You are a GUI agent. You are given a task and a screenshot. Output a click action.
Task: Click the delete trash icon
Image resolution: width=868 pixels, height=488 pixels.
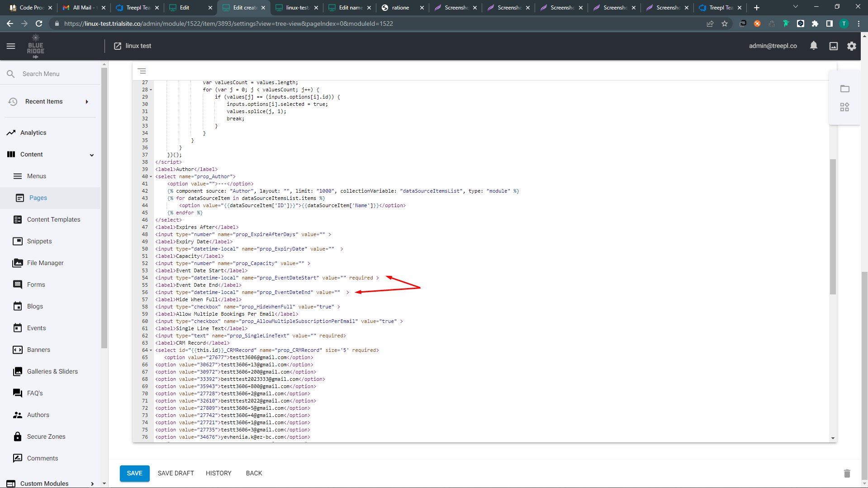coord(847,474)
